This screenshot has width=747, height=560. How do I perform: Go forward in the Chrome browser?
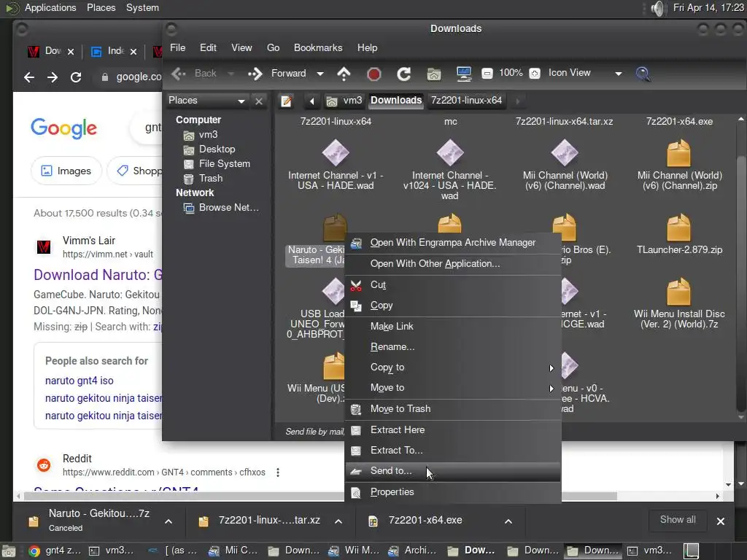click(x=53, y=77)
